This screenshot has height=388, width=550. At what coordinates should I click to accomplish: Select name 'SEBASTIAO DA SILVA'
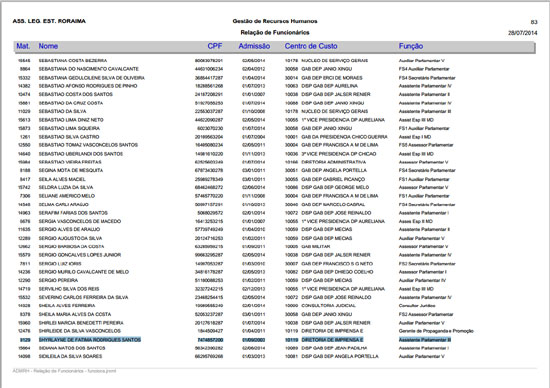tap(62, 112)
